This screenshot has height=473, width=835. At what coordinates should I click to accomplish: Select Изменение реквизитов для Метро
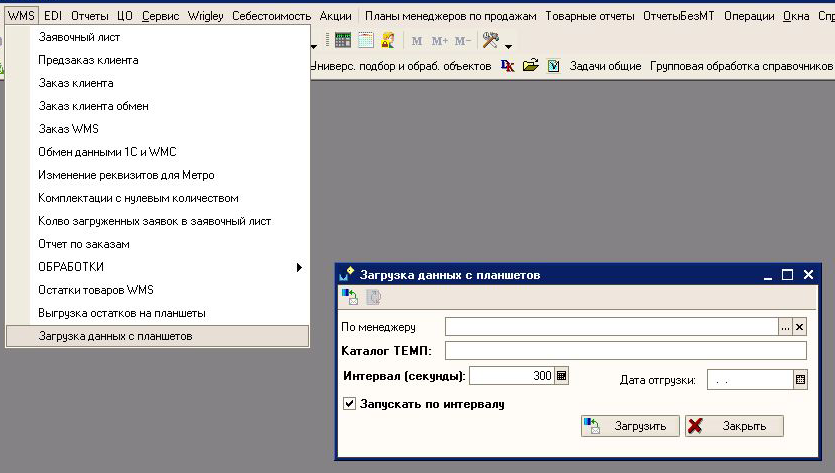coord(158,175)
